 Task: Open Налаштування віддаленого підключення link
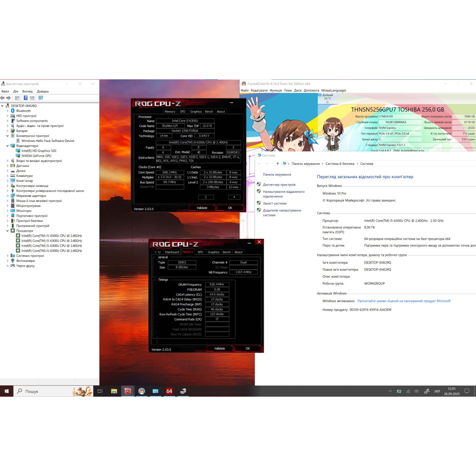(x=284, y=194)
